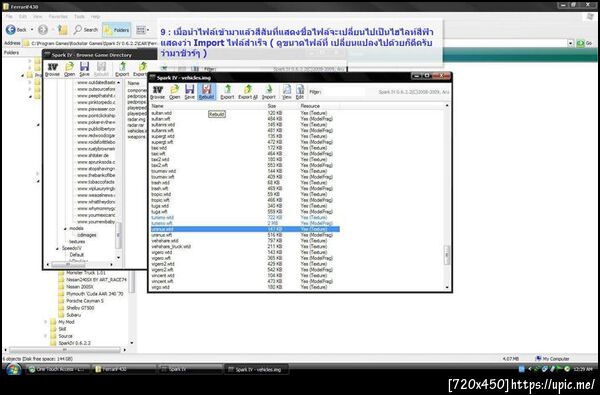Viewport: 600px width, 395px height.
Task: Collapse the SpeedoIV tree node
Action: coord(58,248)
